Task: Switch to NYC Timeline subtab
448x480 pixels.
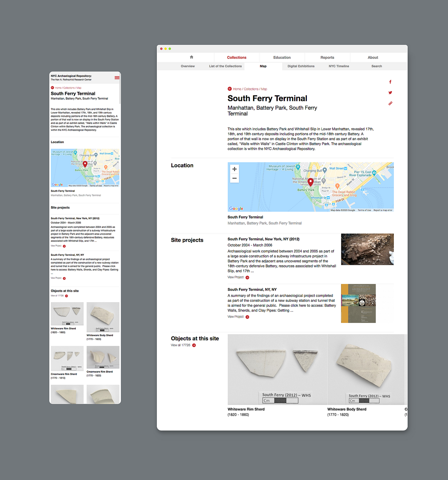Action: click(x=339, y=66)
